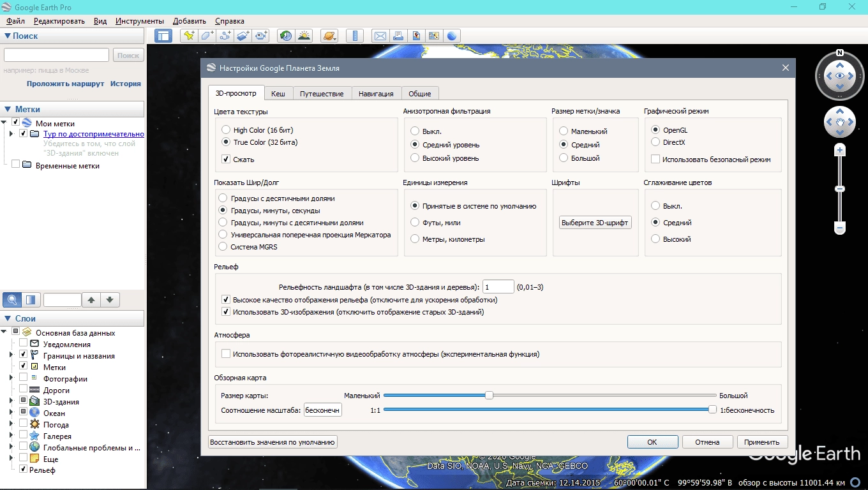Image resolution: width=868 pixels, height=490 pixels.
Task: Expand the Границы и названия layer
Action: tap(11, 355)
